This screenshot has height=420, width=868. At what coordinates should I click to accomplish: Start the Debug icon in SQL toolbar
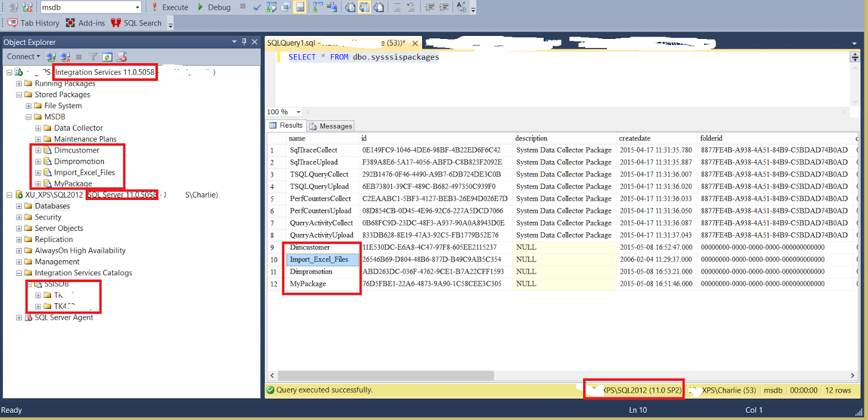pyautogui.click(x=200, y=7)
